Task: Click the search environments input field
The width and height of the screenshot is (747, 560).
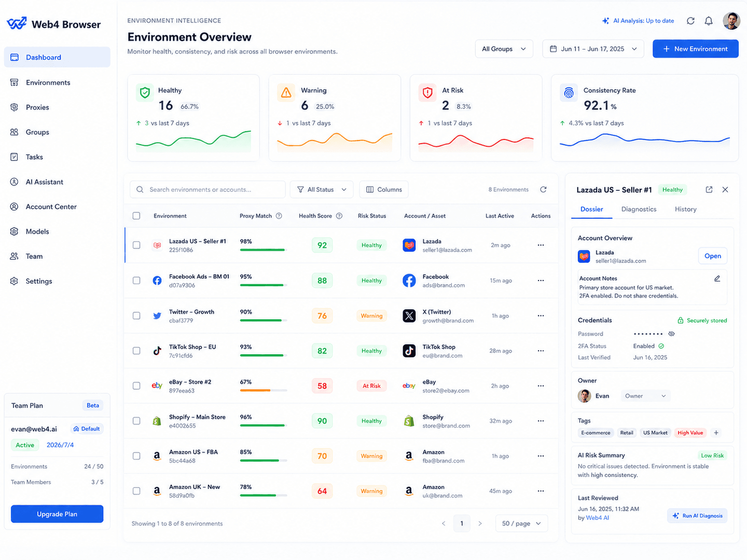Action: pyautogui.click(x=208, y=190)
